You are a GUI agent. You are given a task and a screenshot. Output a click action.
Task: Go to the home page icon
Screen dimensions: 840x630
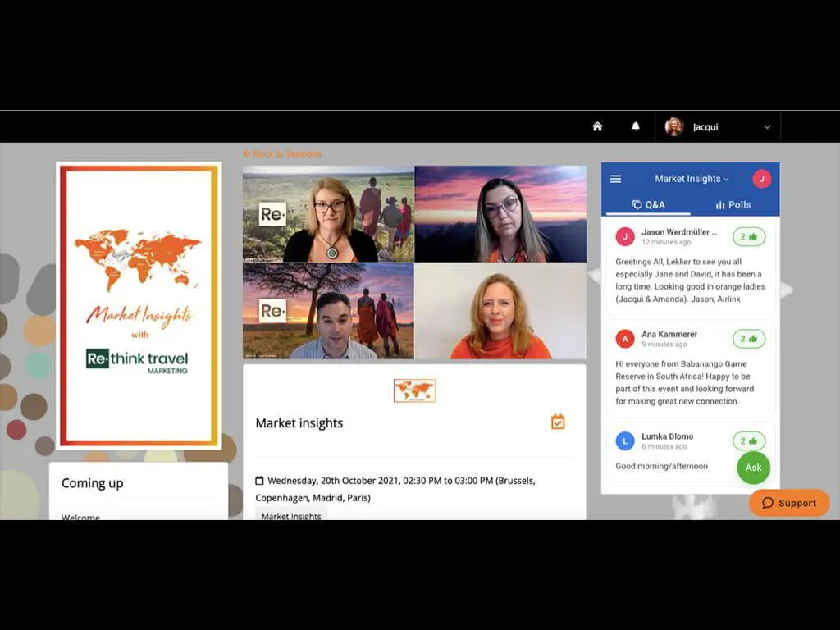click(x=597, y=126)
